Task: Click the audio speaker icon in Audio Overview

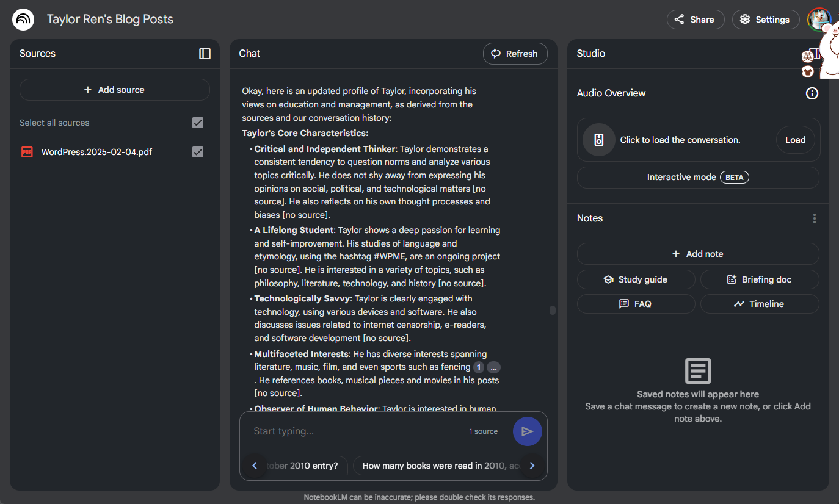Action: (x=598, y=140)
